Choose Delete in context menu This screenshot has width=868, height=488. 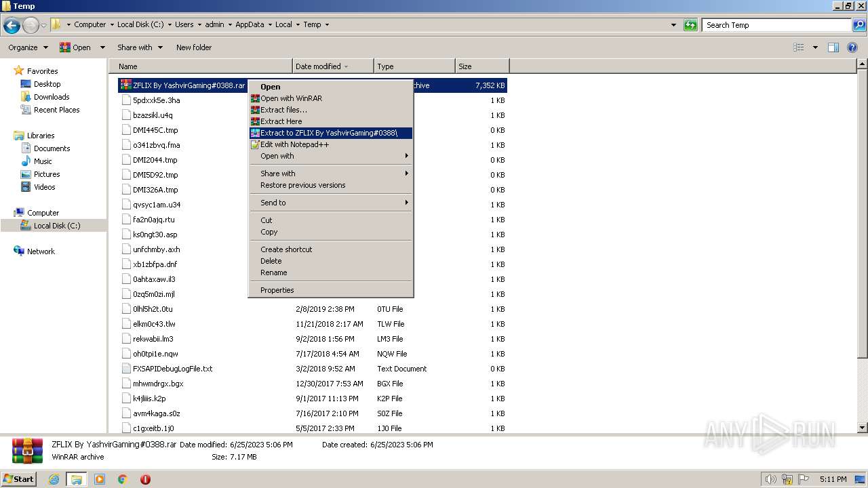331,261
